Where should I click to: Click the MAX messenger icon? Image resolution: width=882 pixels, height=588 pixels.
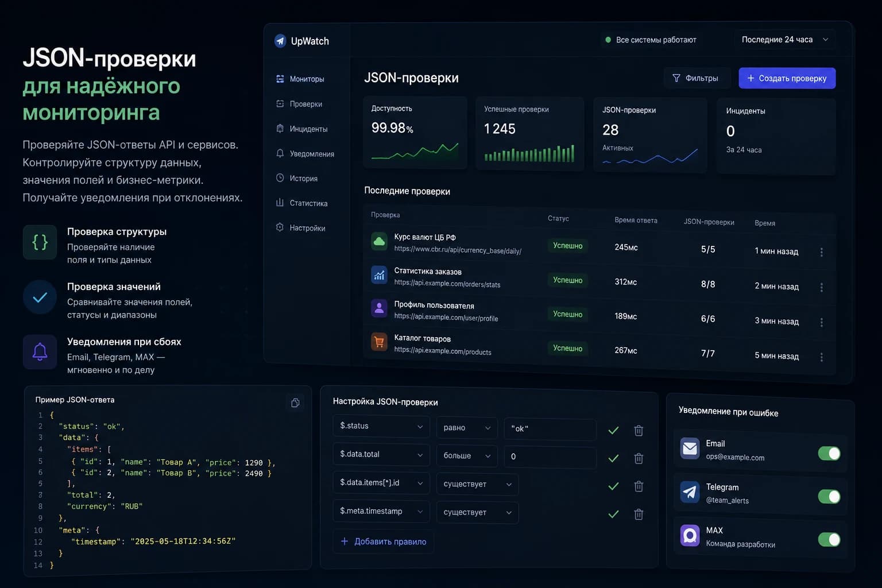point(690,536)
